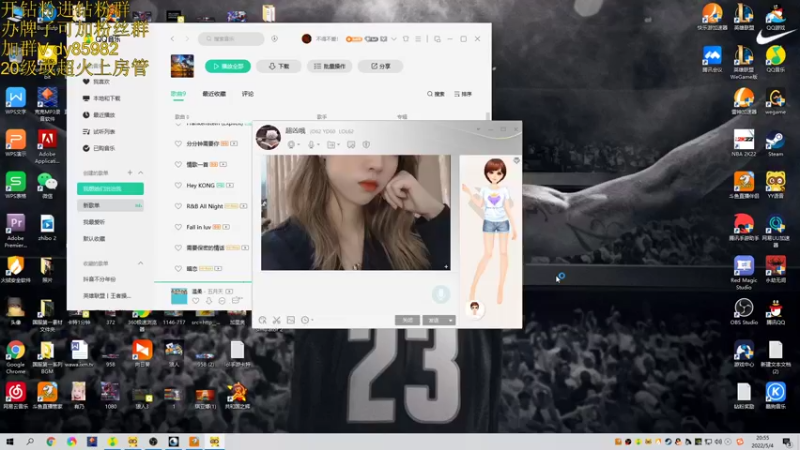Open the 'I like' heart sidebar item
Image resolution: width=800 pixels, height=450 pixels.
(x=97, y=82)
